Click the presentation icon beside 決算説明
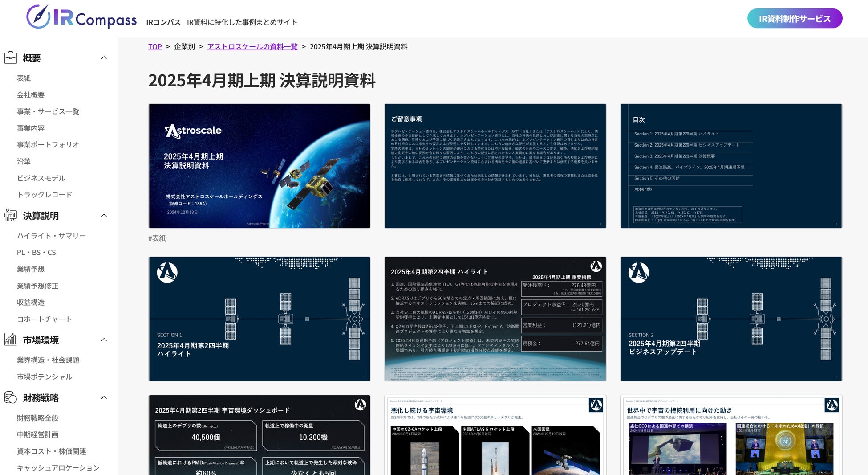 point(11,216)
